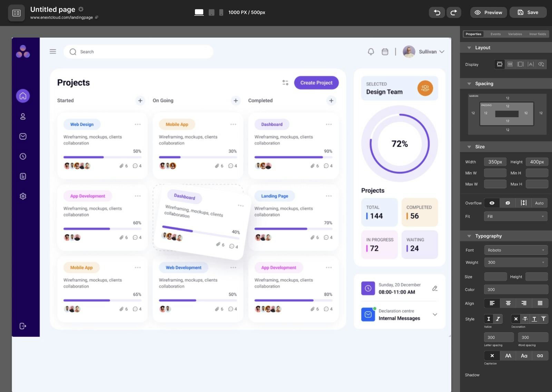
Task: Click the edit pencil next to the schedule
Action: [435, 288]
